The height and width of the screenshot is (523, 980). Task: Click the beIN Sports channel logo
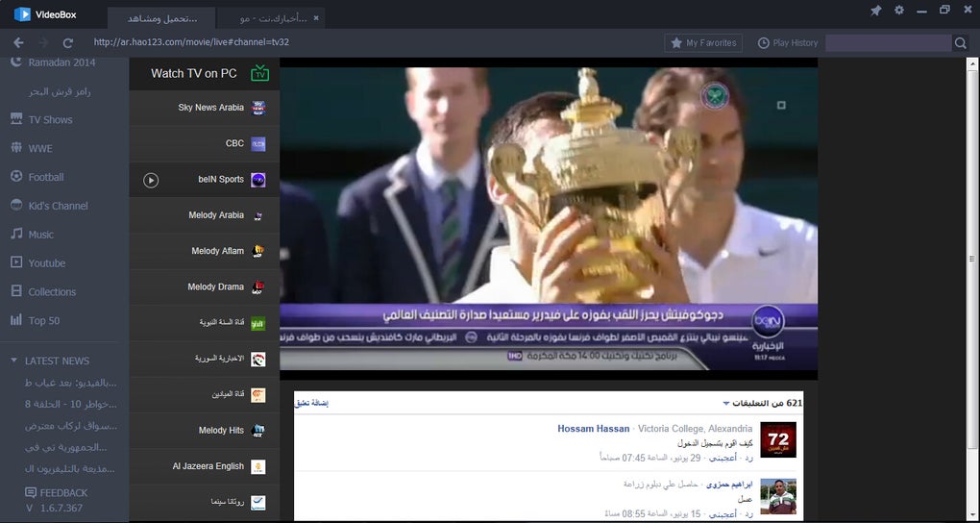click(258, 180)
